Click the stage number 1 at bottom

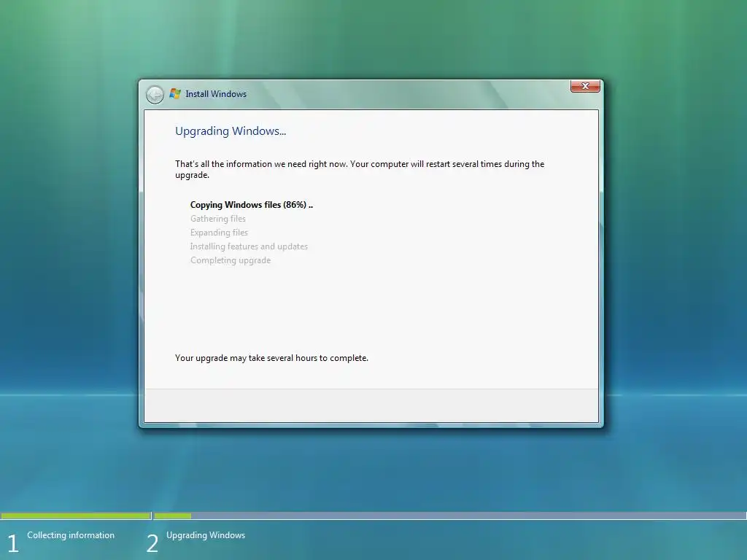coord(13,544)
